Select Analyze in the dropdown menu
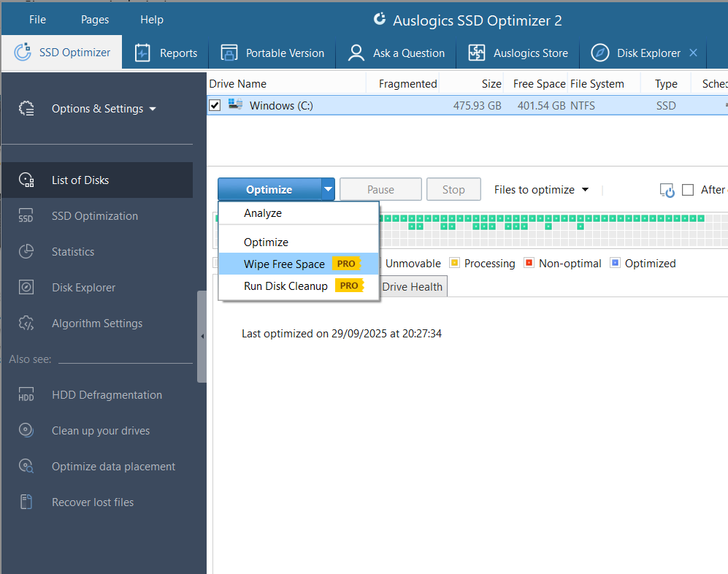 pyautogui.click(x=263, y=213)
